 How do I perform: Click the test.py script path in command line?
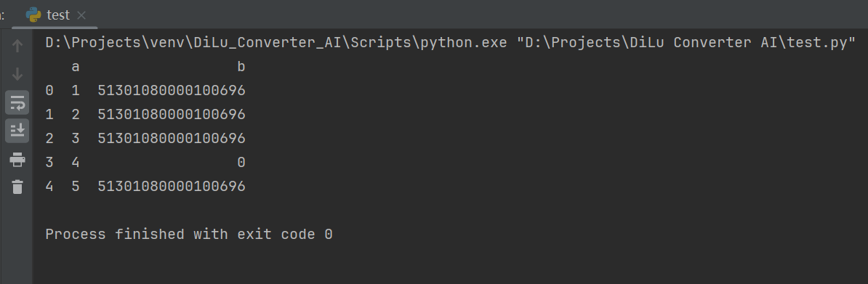[686, 43]
